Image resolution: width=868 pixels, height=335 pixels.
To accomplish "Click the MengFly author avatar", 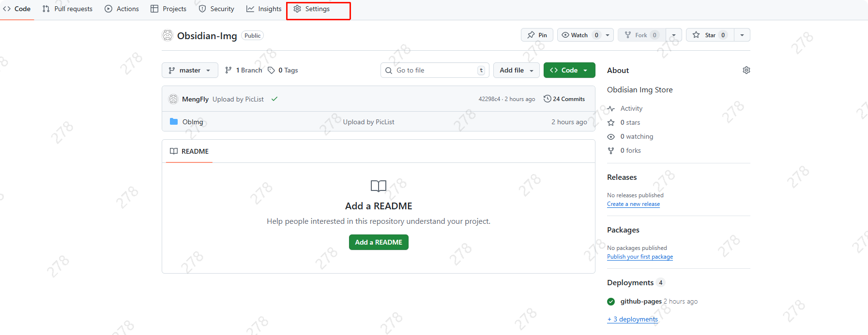I will pos(173,99).
